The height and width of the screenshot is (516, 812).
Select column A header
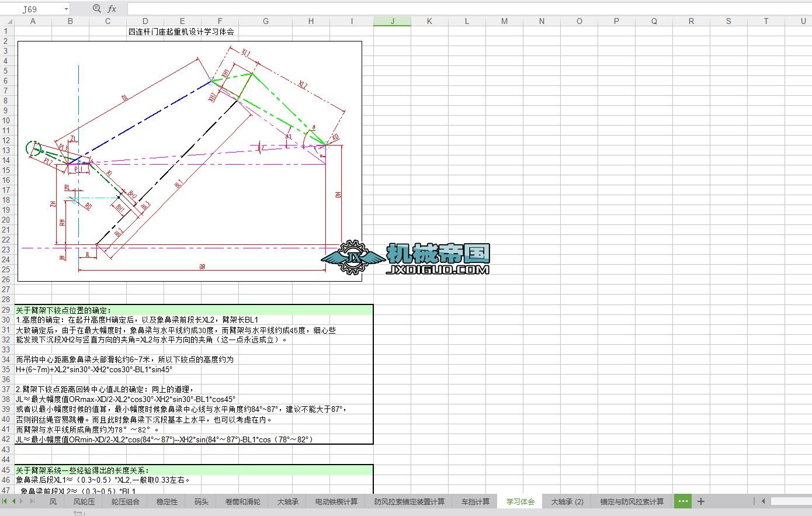coord(33,21)
